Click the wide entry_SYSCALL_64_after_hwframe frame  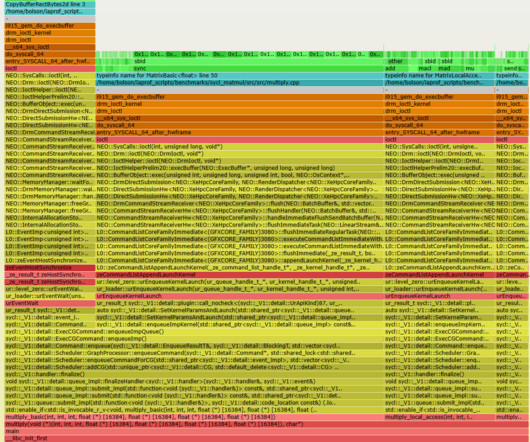[240, 132]
